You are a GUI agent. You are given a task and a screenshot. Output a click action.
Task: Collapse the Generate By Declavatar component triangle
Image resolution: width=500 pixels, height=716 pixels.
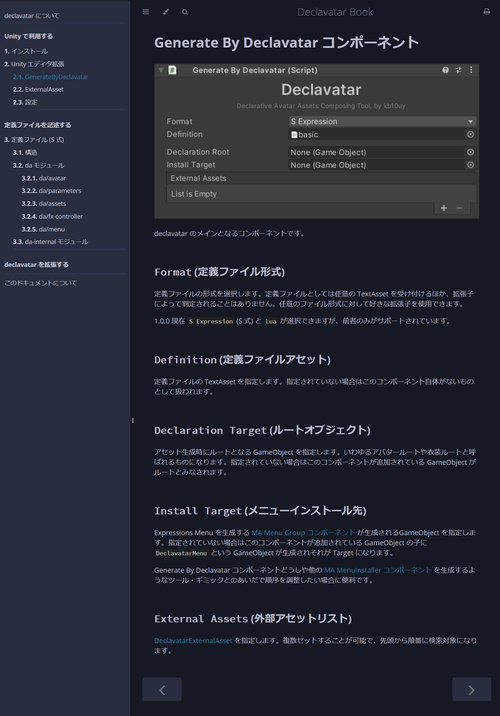click(x=161, y=70)
